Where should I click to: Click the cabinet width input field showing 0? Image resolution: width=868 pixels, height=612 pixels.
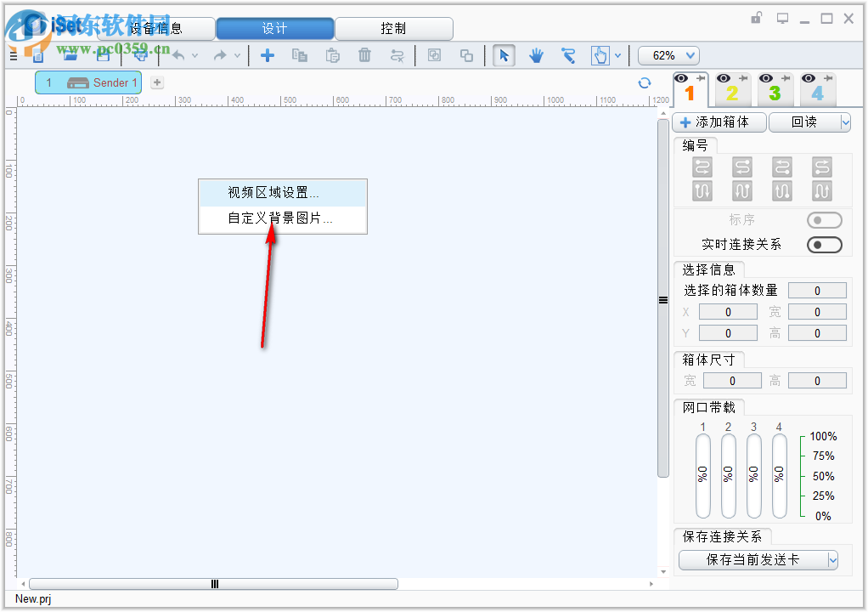pos(731,380)
